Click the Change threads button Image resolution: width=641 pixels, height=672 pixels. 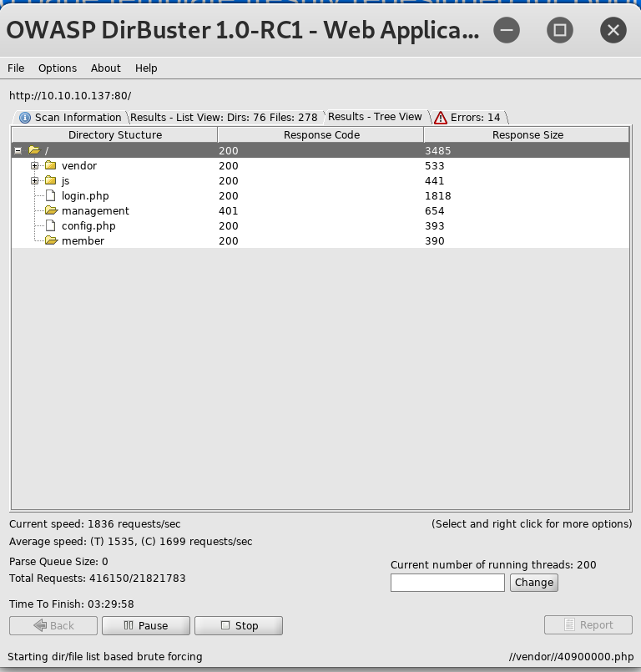534,583
